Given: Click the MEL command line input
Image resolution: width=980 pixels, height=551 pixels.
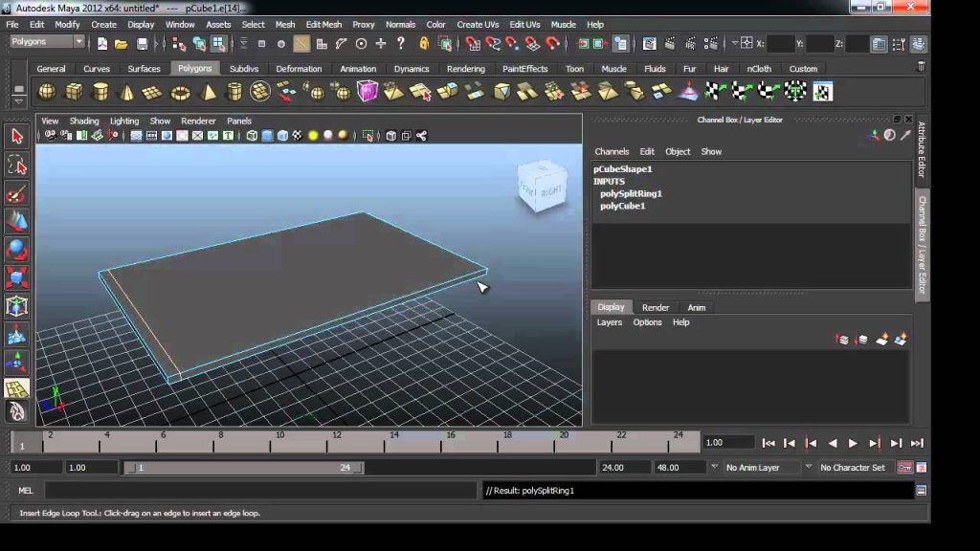Looking at the screenshot, I should pyautogui.click(x=261, y=491).
